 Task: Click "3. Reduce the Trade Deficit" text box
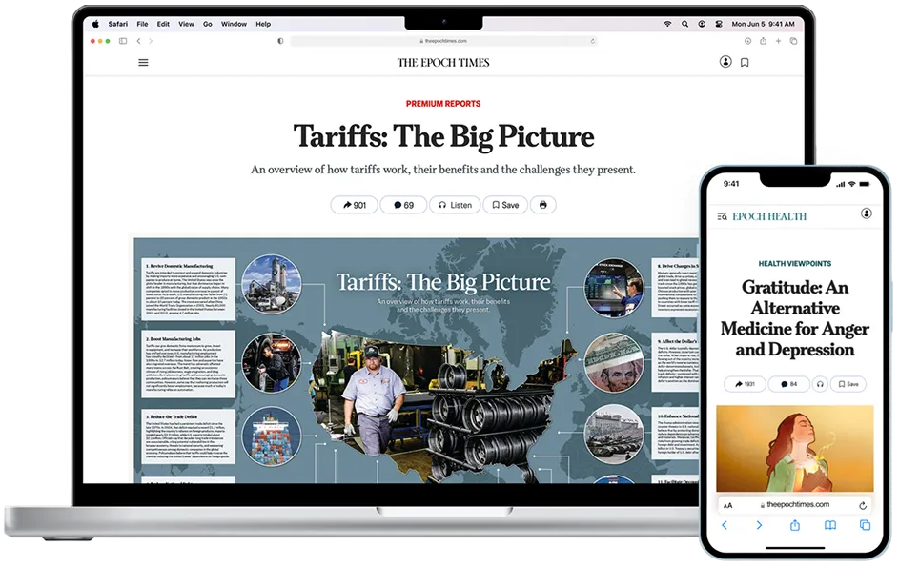(x=188, y=436)
